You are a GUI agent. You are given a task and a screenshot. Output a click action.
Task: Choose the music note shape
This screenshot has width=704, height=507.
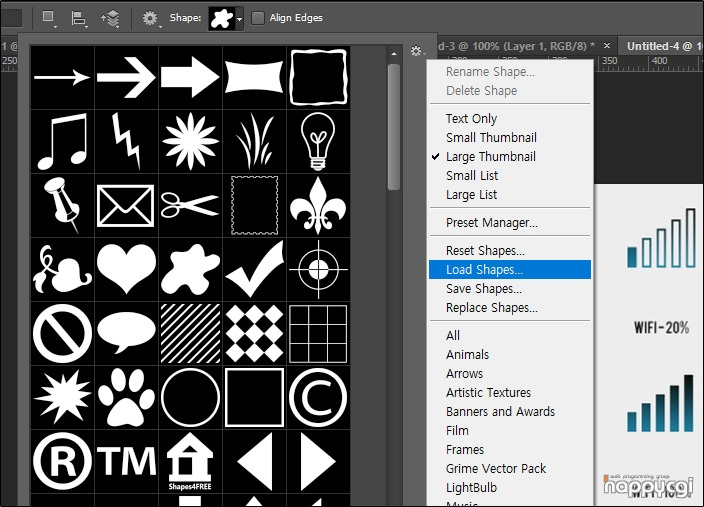62,141
